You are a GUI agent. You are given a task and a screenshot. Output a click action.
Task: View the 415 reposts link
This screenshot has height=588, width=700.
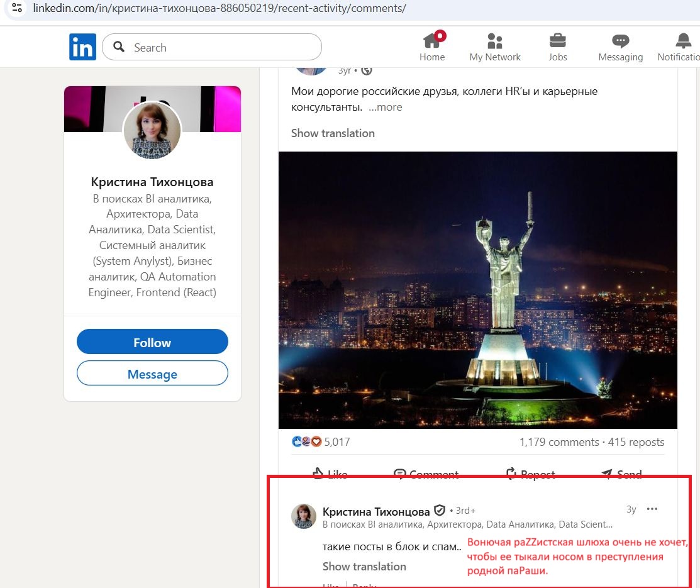click(x=636, y=442)
